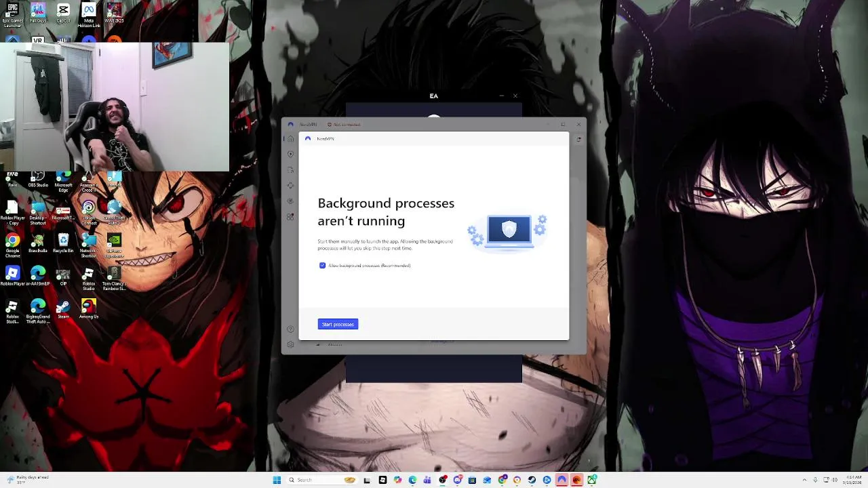868x488 pixels.
Task: Open NordVPN settings gear in sidebar
Action: (290, 344)
